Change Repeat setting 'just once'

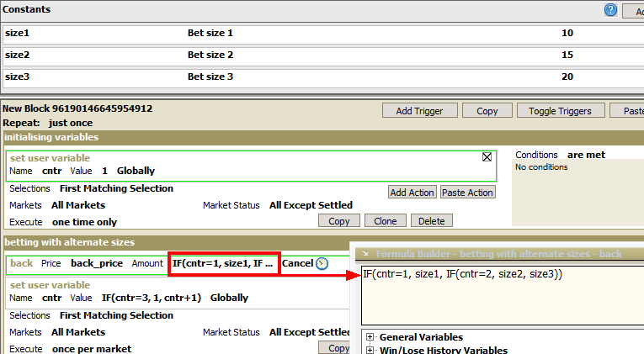click(x=70, y=123)
